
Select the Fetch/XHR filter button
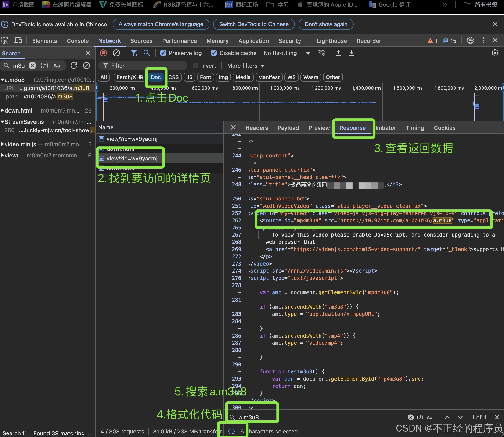tap(130, 77)
